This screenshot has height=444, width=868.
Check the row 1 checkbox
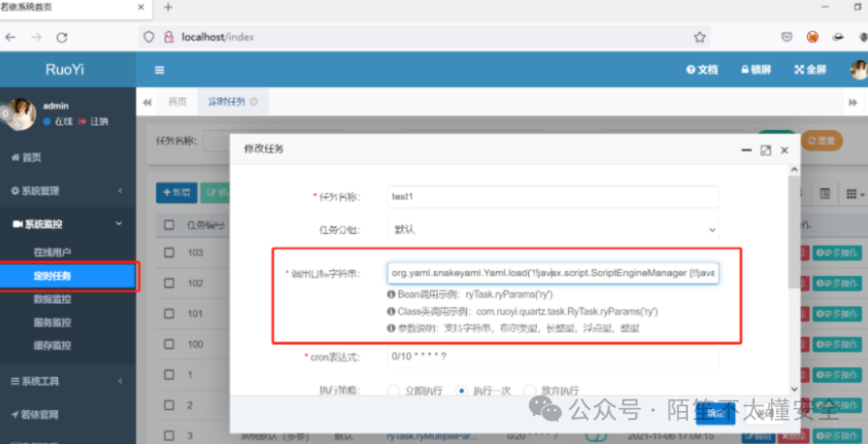pyautogui.click(x=170, y=375)
